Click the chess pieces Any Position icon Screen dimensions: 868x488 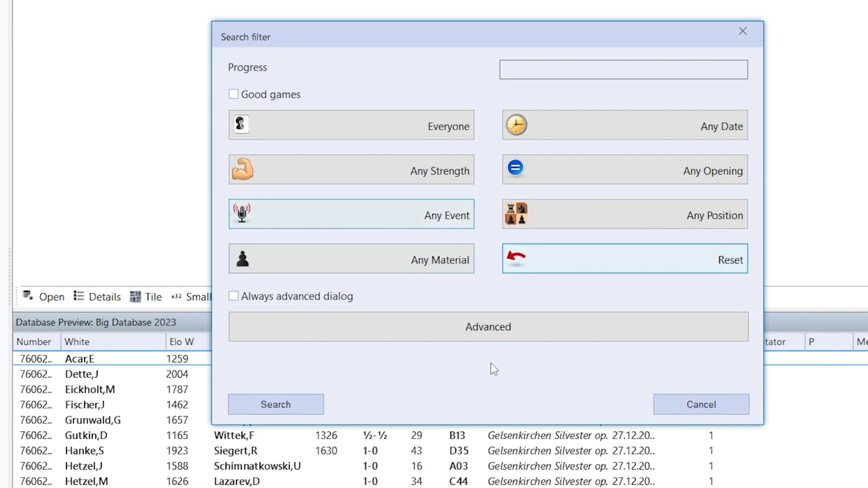[x=516, y=214]
